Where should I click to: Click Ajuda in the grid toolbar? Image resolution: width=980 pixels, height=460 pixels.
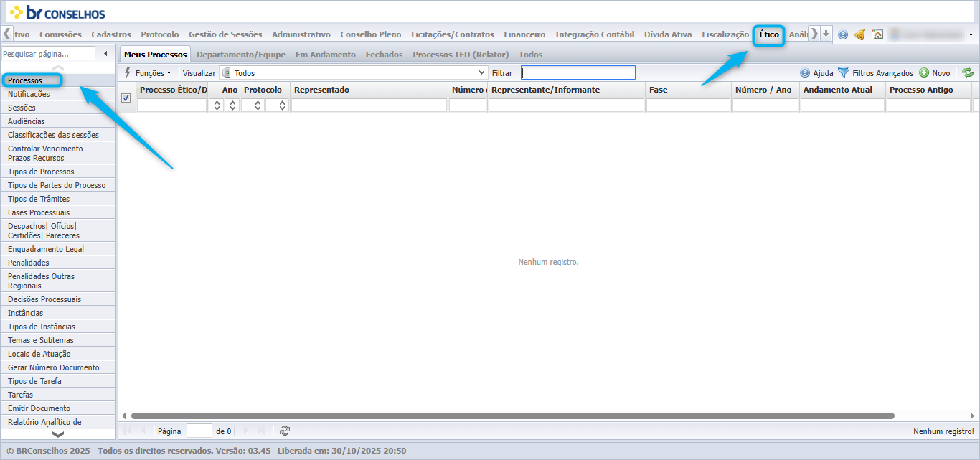[x=817, y=73]
